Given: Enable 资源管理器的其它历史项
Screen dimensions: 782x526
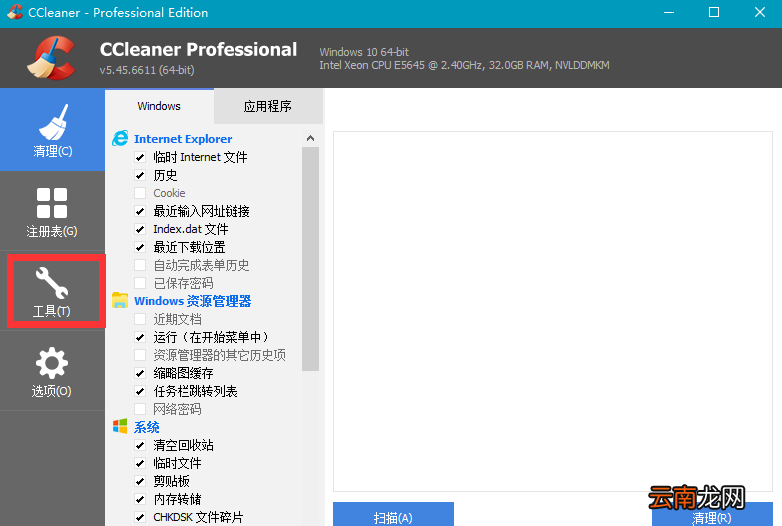Looking at the screenshot, I should click(140, 355).
